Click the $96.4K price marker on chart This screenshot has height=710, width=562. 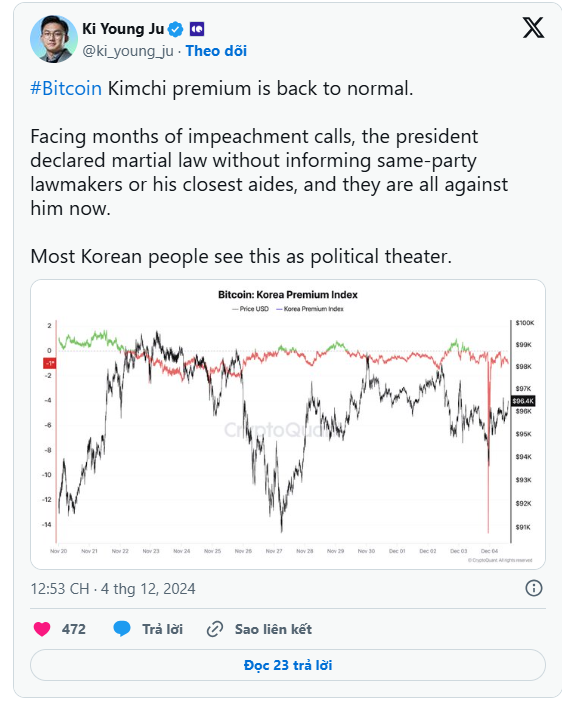tap(523, 401)
